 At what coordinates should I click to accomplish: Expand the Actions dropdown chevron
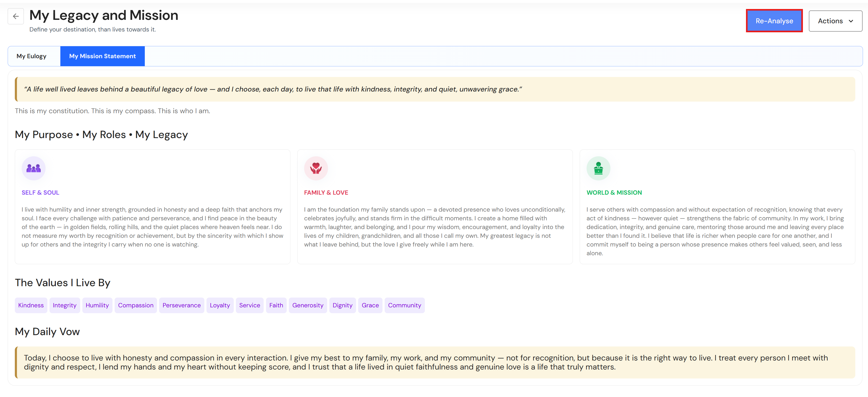tap(851, 21)
